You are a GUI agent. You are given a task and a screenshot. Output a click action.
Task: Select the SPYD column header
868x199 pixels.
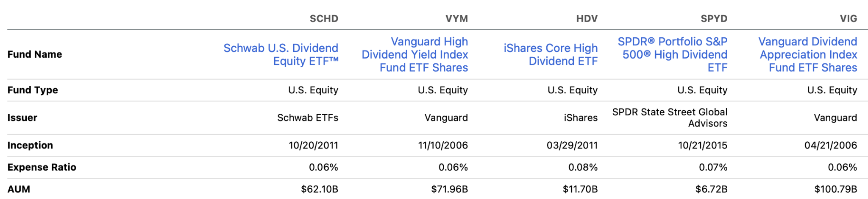tap(714, 19)
